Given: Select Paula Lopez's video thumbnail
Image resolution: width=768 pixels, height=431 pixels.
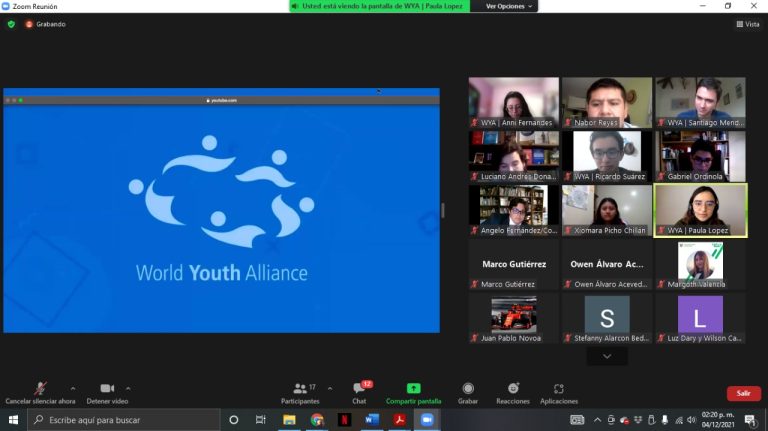Looking at the screenshot, I should pos(700,209).
